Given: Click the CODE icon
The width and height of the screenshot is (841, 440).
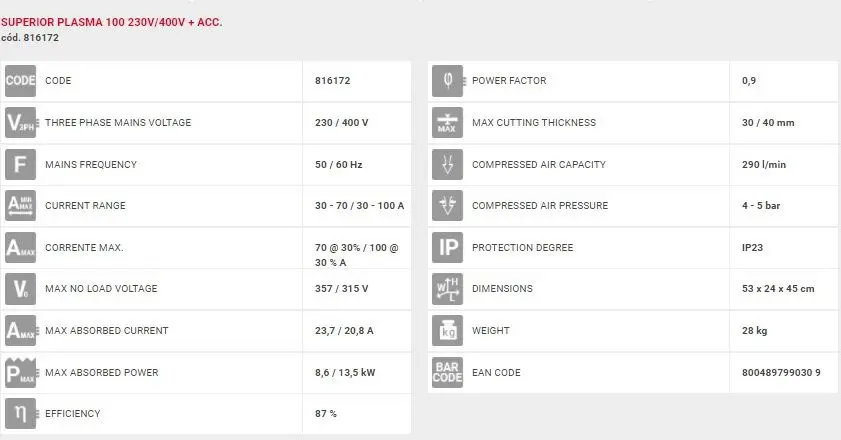Looking at the screenshot, I should click(x=21, y=81).
